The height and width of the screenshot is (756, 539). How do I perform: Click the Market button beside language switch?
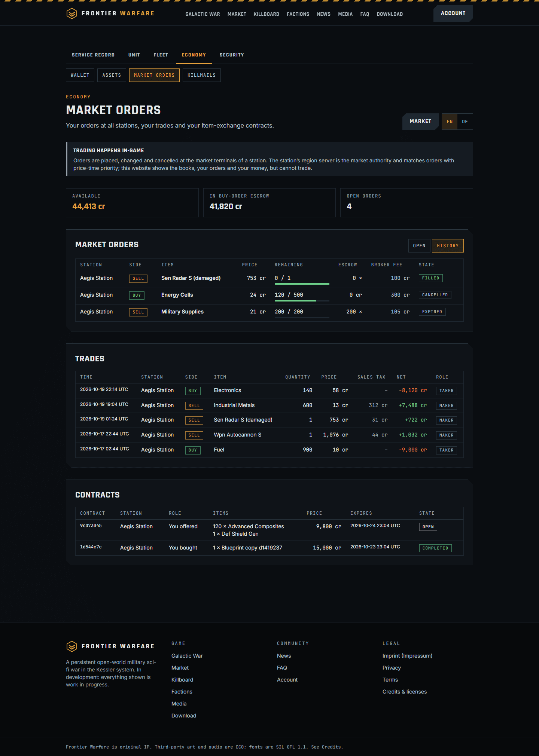point(420,122)
